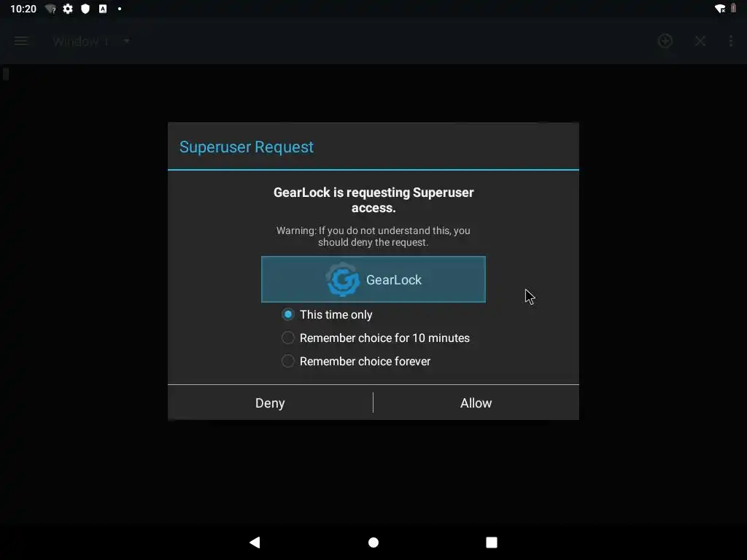Select "Remember choice forever" option
The height and width of the screenshot is (560, 747).
356,362
